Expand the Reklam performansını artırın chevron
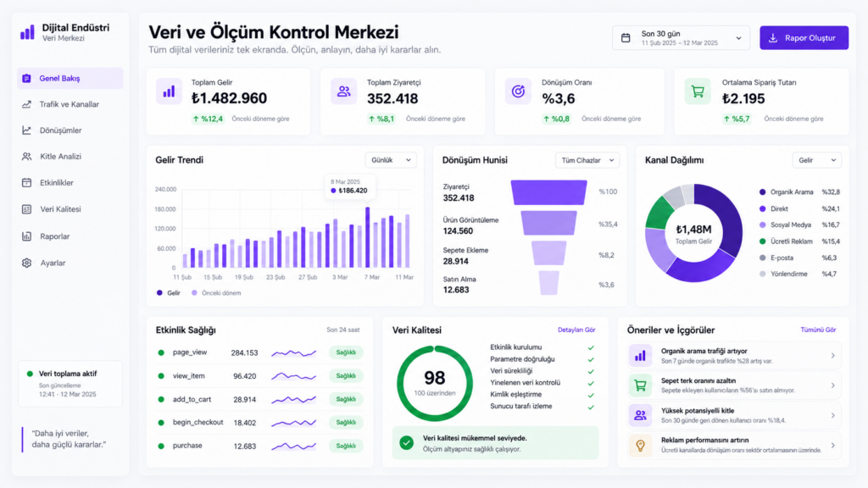Screen dimensions: 868x488 click(x=832, y=446)
